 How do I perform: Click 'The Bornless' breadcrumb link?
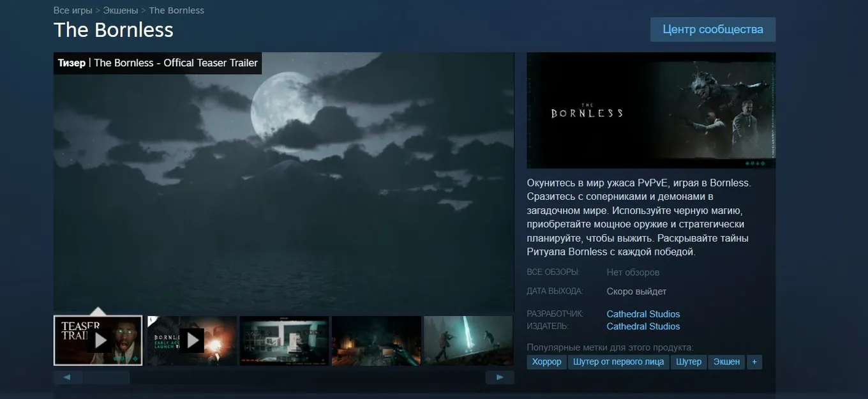point(177,11)
